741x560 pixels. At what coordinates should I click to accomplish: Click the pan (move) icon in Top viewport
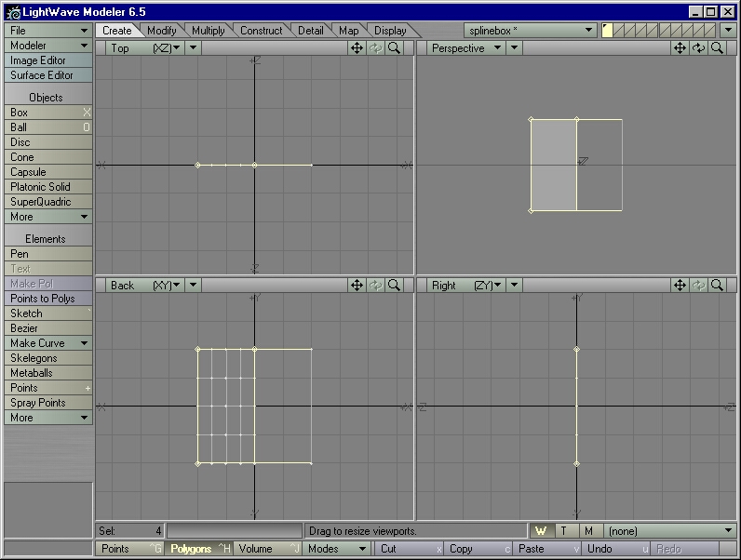[x=357, y=48]
